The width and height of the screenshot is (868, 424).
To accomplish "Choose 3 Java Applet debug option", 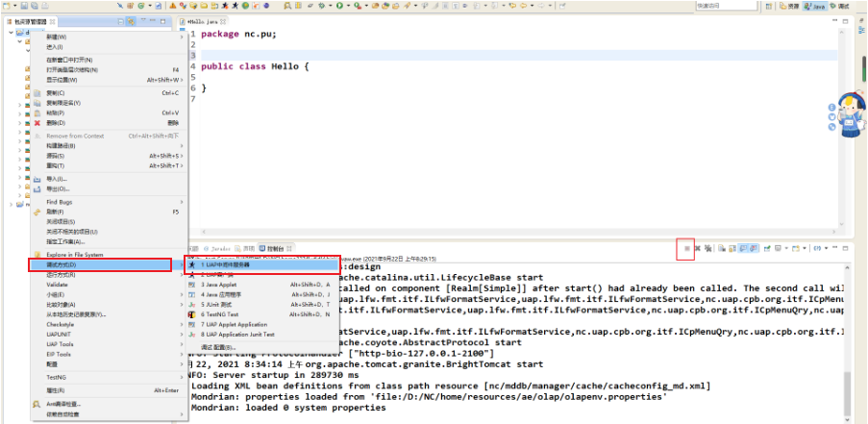I will tap(260, 285).
